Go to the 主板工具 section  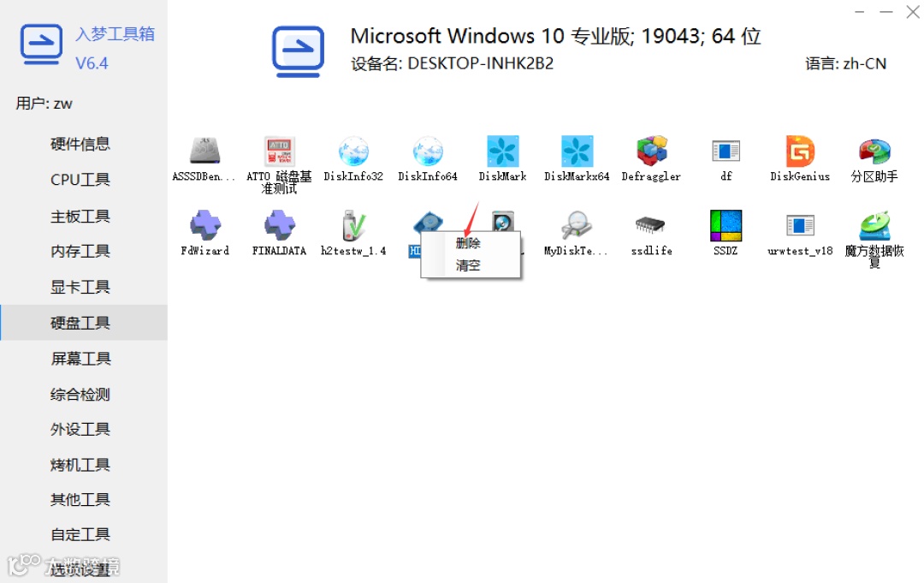(84, 217)
